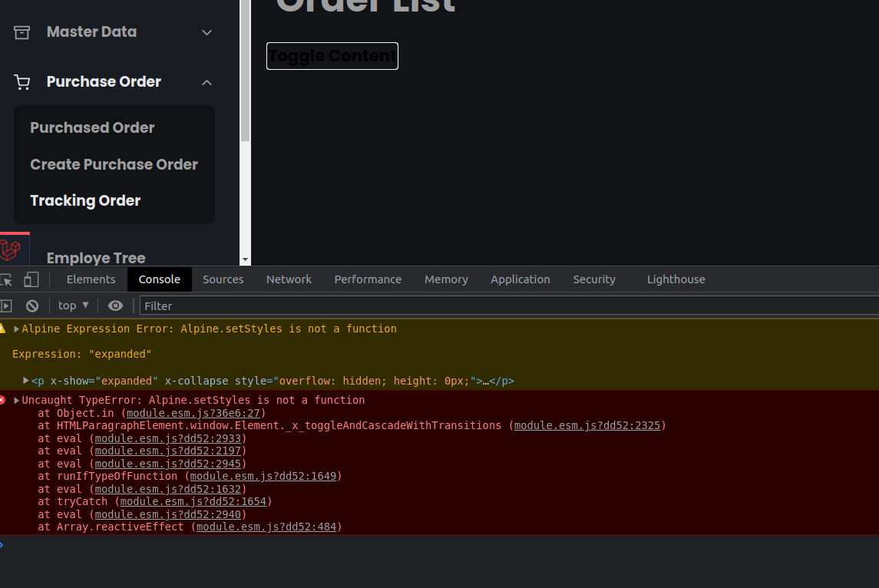Click the 'Expression: "expanded"' text
The image size is (879, 588).
point(82,354)
